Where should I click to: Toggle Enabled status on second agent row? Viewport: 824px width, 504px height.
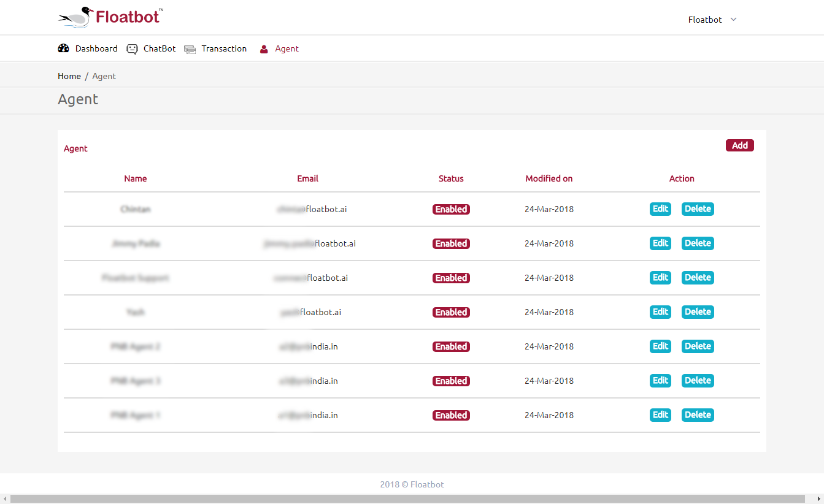pyautogui.click(x=451, y=243)
